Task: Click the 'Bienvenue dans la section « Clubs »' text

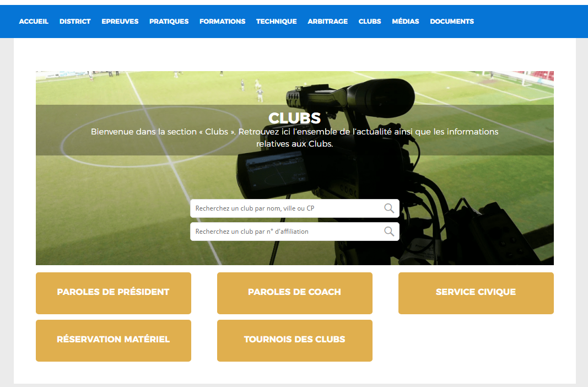Action: 164,132
